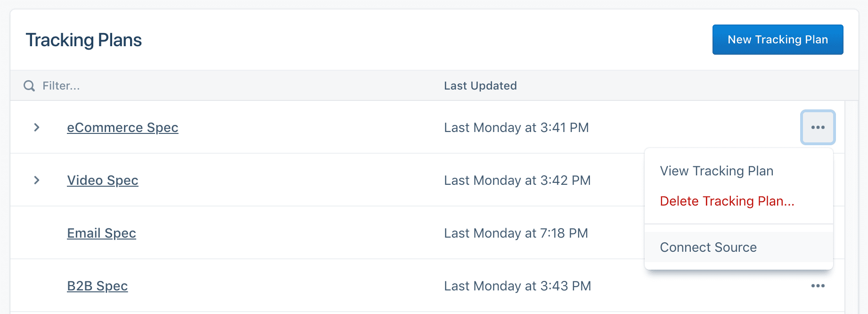Click the B2B Spec last-updated timestamp
Viewport: 868px width, 314px height.
[x=517, y=285]
